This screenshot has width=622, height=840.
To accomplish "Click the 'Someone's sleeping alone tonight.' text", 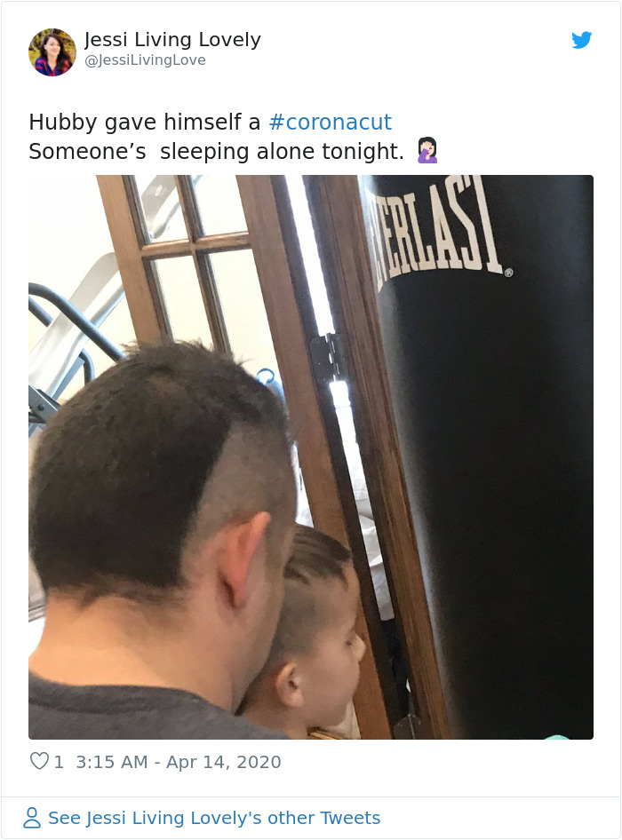I will click(x=216, y=152).
